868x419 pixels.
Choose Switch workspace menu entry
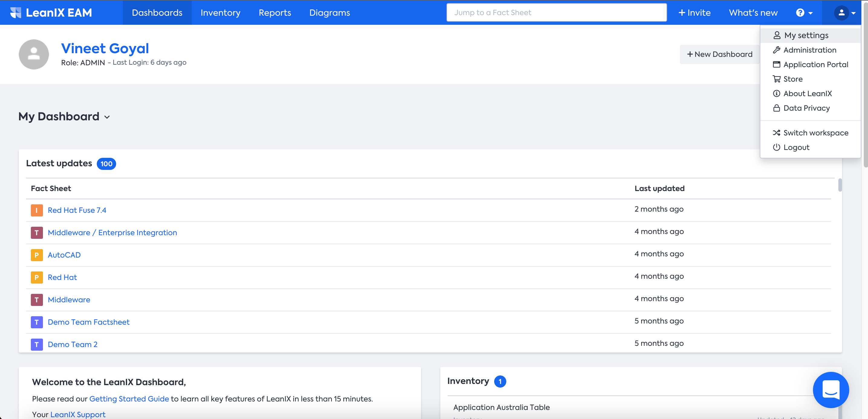(x=815, y=133)
